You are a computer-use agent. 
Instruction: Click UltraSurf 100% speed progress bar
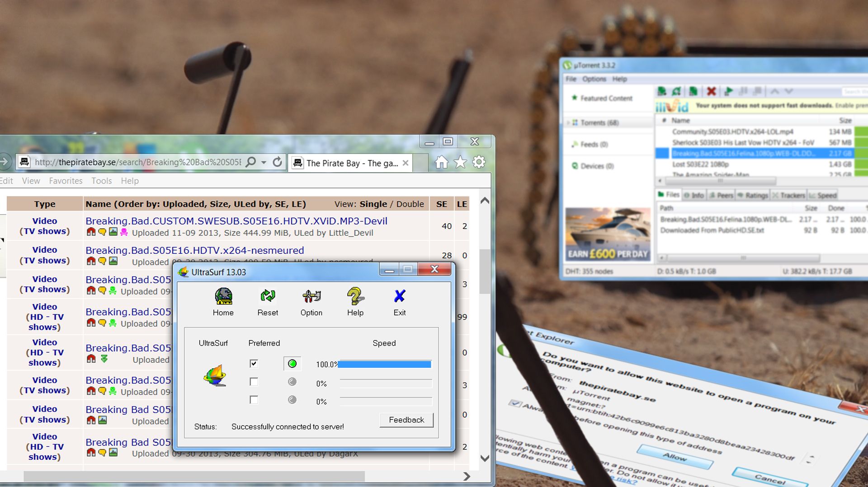pos(385,364)
